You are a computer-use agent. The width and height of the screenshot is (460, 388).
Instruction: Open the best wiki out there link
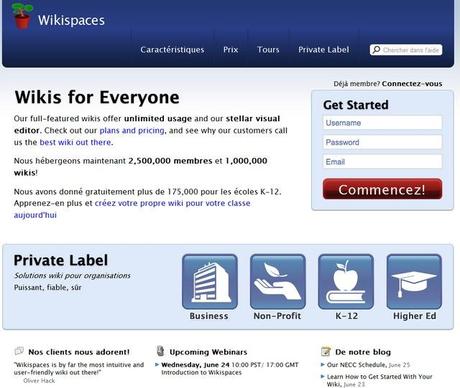[x=75, y=142]
